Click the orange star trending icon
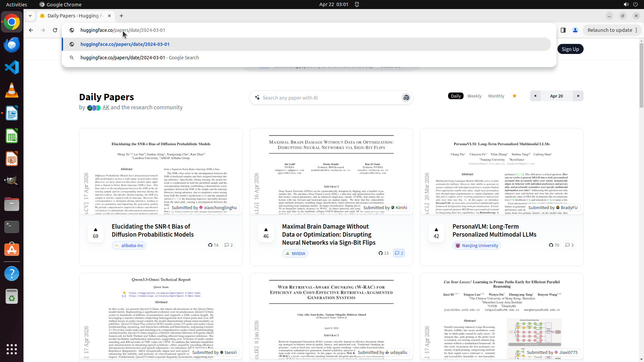Viewport: 644px width, 362px height. 515,96
